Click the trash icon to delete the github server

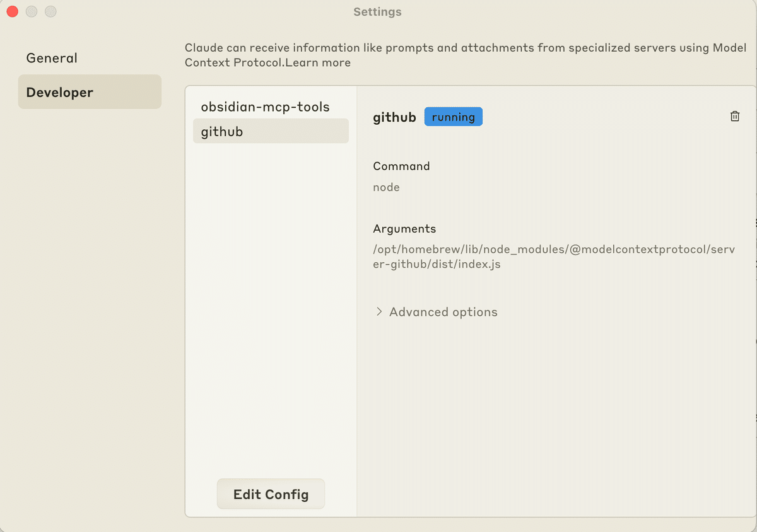click(x=734, y=116)
